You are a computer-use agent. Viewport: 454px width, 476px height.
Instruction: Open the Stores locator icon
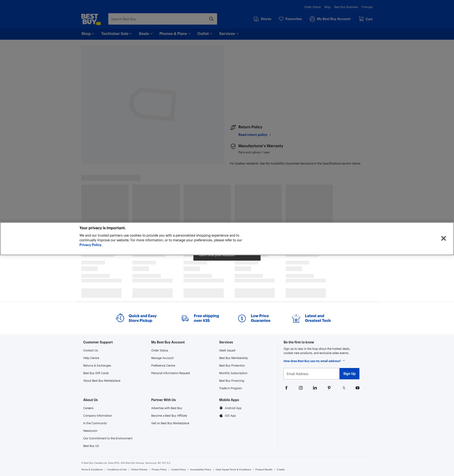click(x=256, y=19)
